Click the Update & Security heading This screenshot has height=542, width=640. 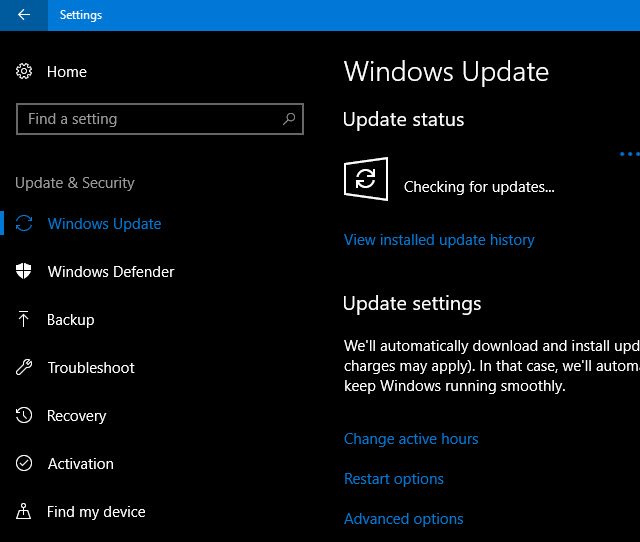75,183
